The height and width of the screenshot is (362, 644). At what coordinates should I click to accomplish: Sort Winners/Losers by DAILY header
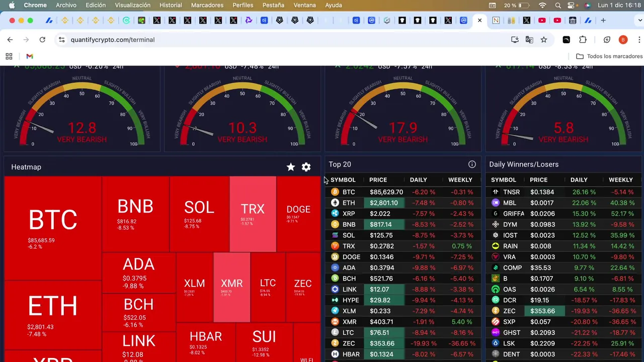click(579, 179)
